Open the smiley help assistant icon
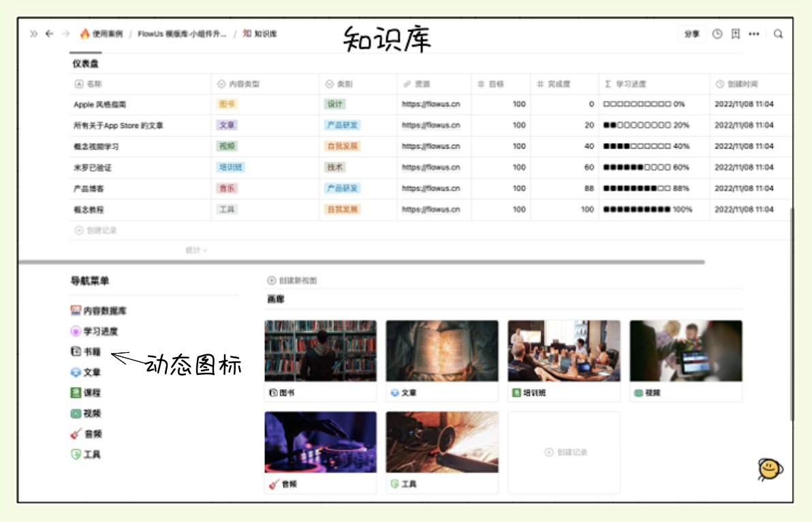Image resolution: width=812 pixels, height=522 pixels. [x=770, y=469]
